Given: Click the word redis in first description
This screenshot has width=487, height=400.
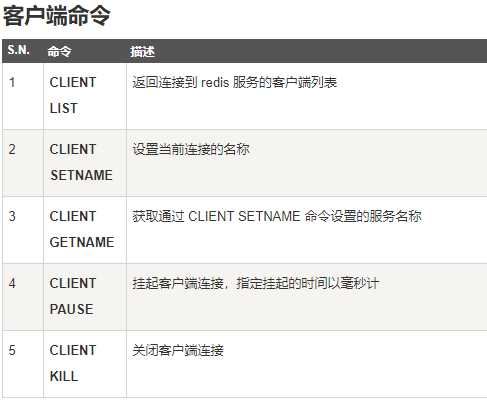Looking at the screenshot, I should pos(215,82).
